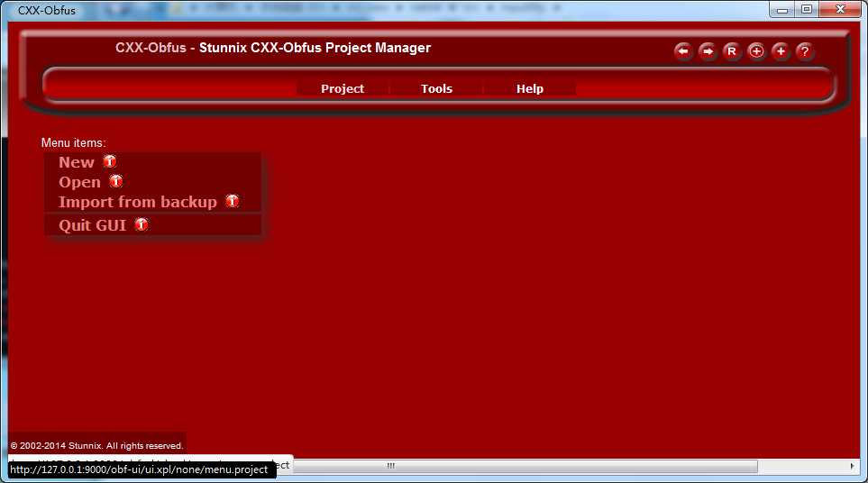Viewport: 868px width, 483px height.
Task: Show info icon next to New
Action: click(x=110, y=161)
